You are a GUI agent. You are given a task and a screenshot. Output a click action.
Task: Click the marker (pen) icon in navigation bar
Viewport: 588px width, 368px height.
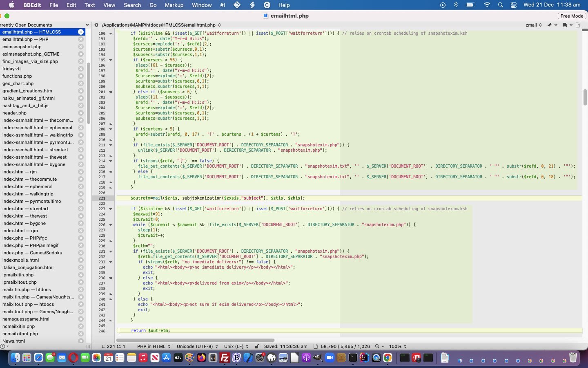click(550, 25)
